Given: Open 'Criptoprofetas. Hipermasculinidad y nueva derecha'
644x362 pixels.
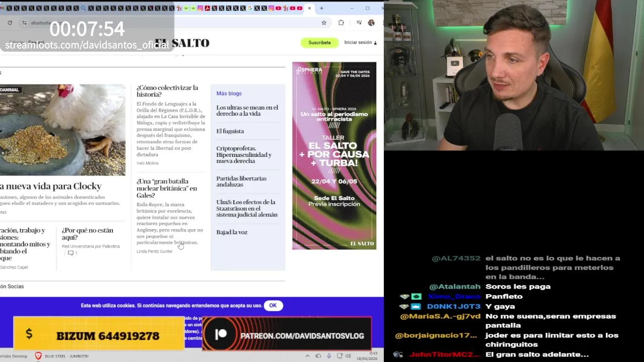Looking at the screenshot, I should coord(244,155).
